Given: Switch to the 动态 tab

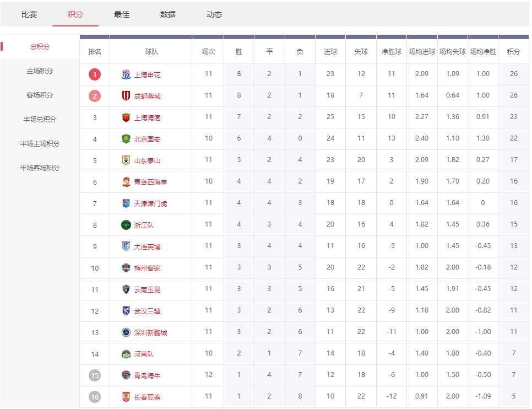Looking at the screenshot, I should point(214,15).
